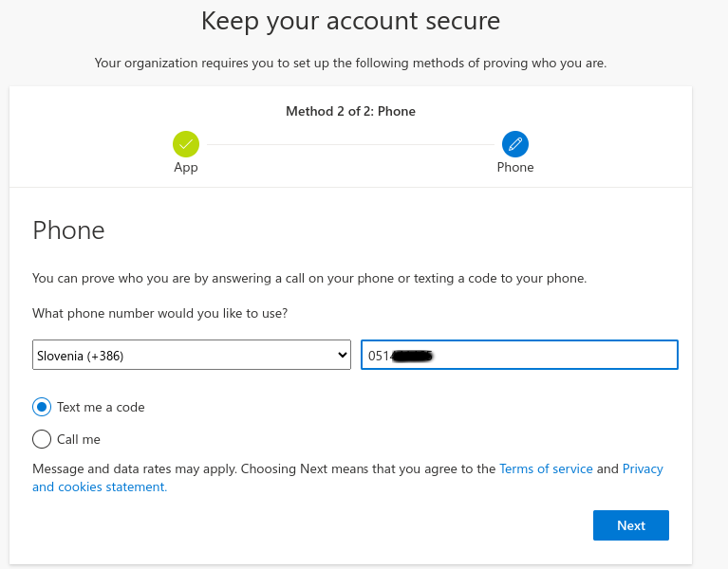Viewport: 728px width, 569px height.
Task: Click the Phone step label
Action: click(514, 167)
